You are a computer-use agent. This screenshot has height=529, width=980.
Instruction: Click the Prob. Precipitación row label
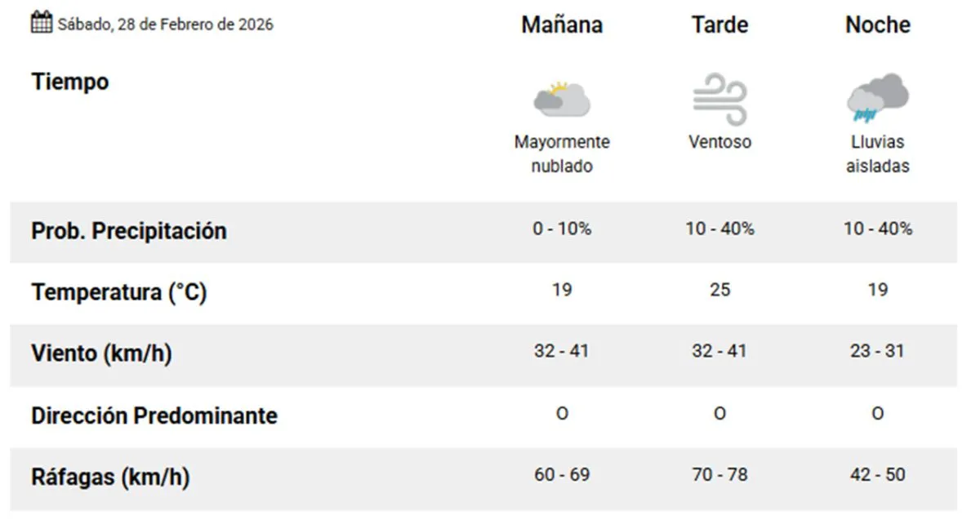[x=129, y=231]
